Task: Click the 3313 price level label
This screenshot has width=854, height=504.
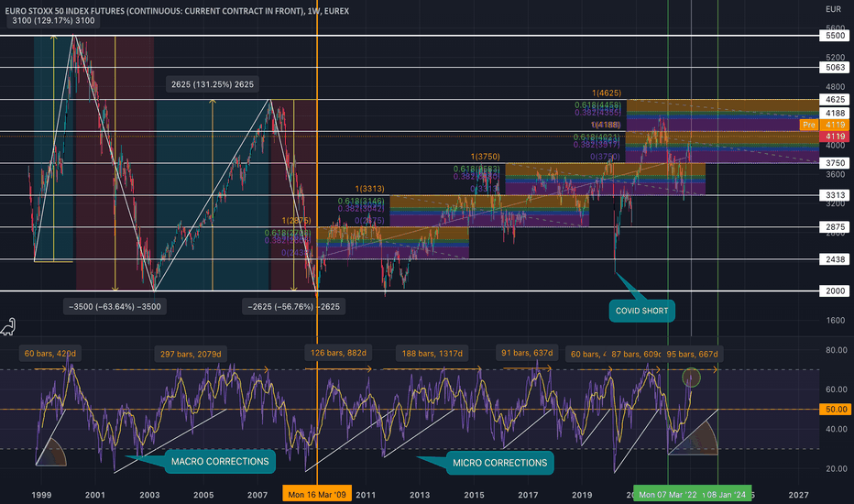Action: pyautogui.click(x=835, y=195)
